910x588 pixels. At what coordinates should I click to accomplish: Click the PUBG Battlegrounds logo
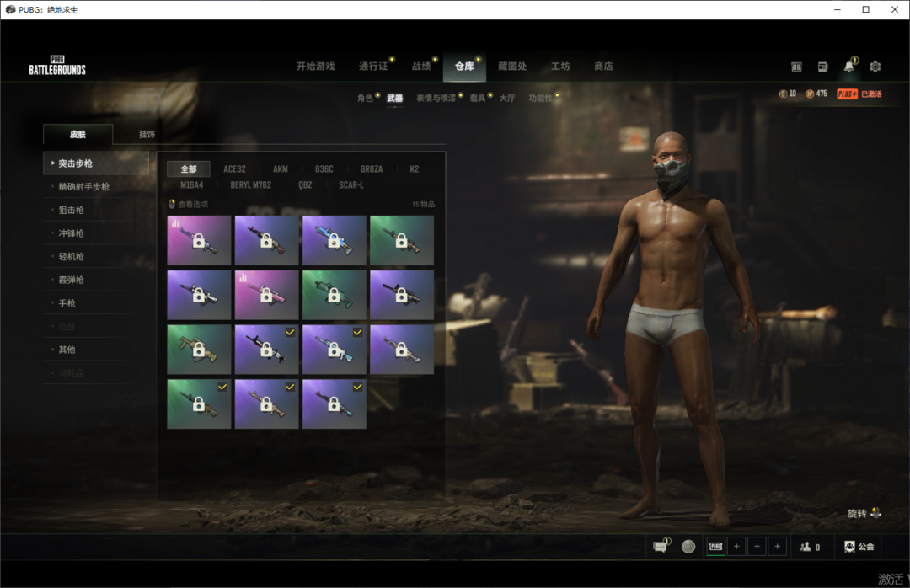[x=57, y=66]
